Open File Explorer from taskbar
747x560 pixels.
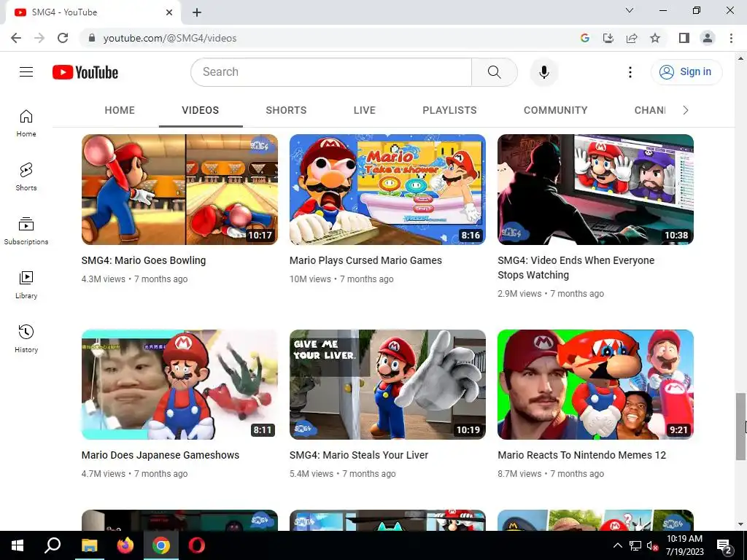pyautogui.click(x=89, y=545)
